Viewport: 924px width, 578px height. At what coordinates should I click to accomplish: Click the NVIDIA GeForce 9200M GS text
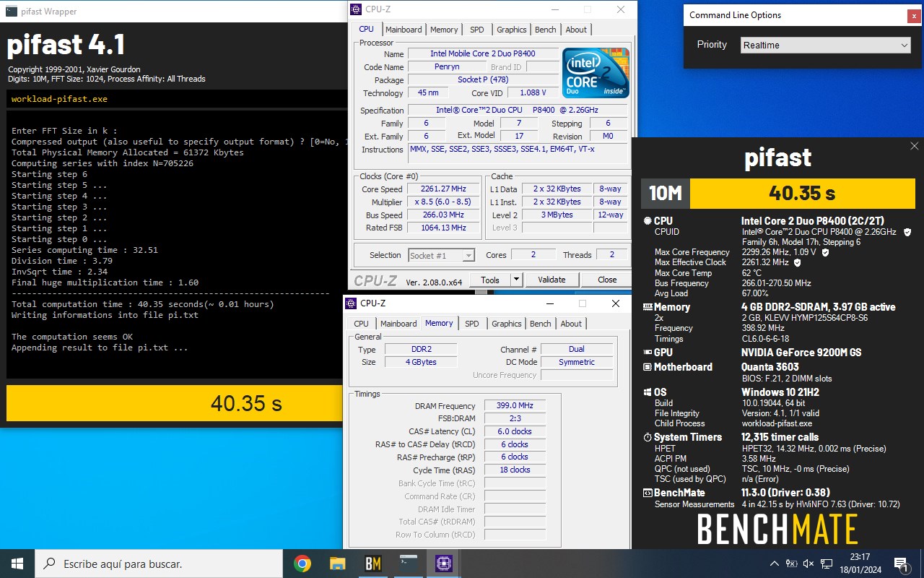(x=801, y=353)
